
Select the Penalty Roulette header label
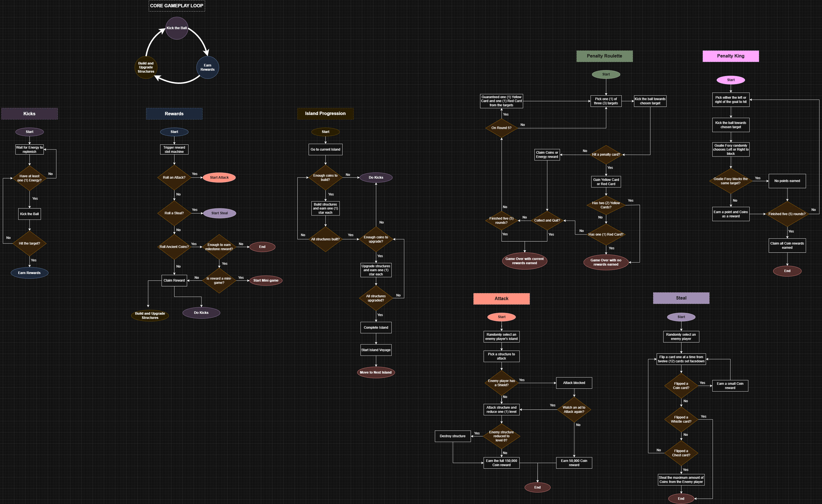[604, 56]
